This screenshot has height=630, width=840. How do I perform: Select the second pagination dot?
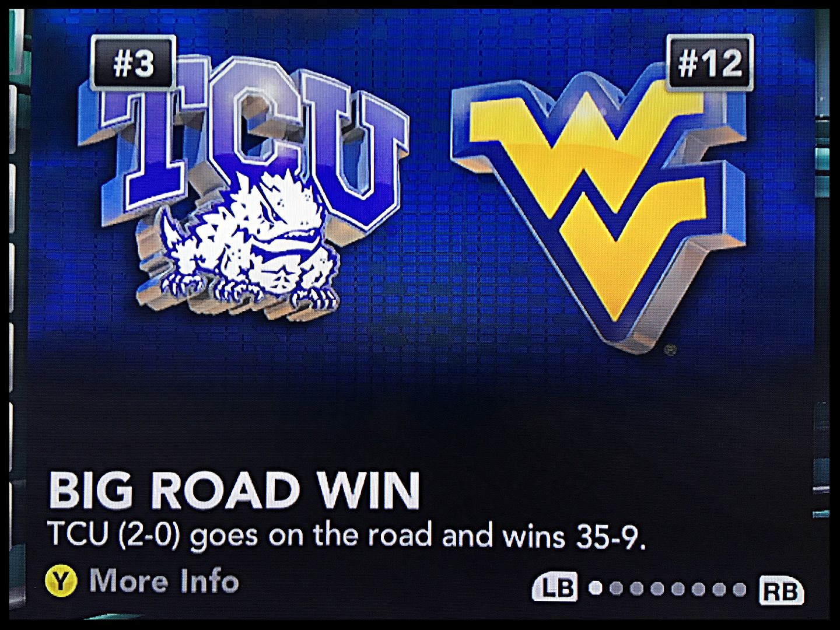pos(616,588)
